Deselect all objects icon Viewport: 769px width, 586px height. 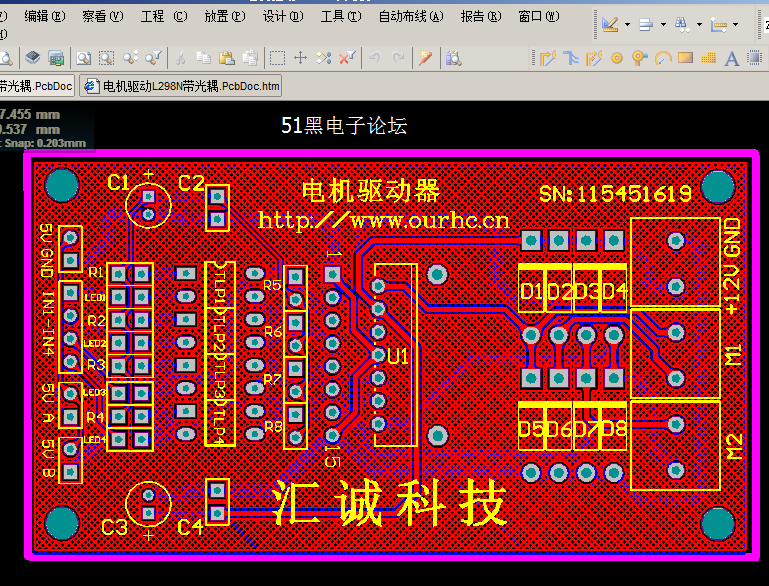[x=324, y=58]
